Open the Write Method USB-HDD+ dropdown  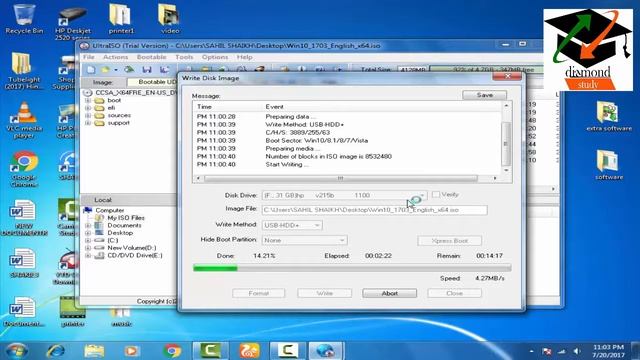coord(317,225)
